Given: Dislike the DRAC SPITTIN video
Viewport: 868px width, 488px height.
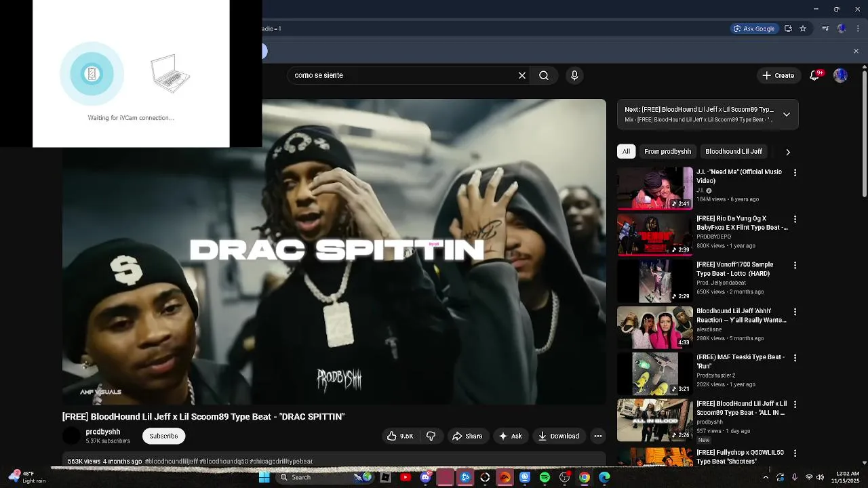Looking at the screenshot, I should (x=431, y=436).
